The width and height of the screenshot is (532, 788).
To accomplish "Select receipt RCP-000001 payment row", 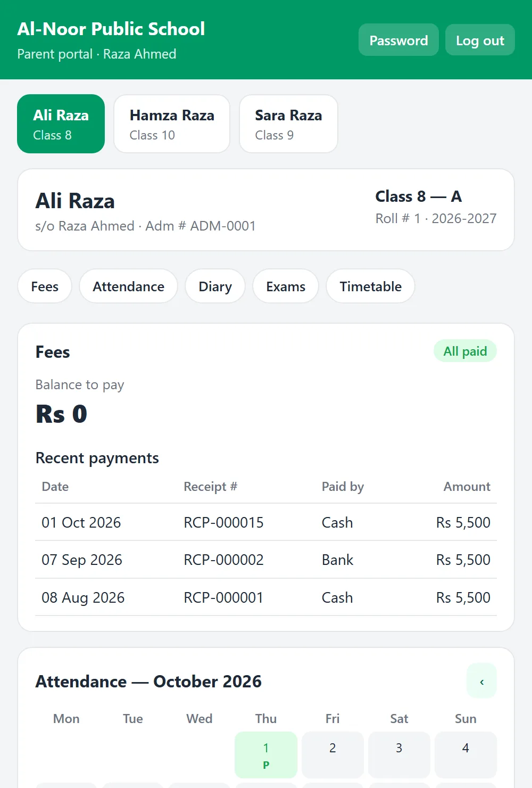I will 266,597.
